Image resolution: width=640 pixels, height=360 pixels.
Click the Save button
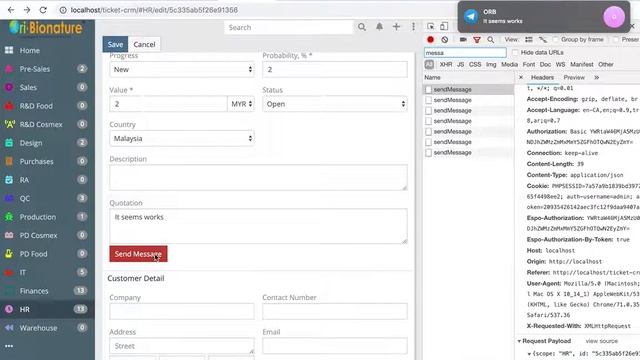[115, 44]
